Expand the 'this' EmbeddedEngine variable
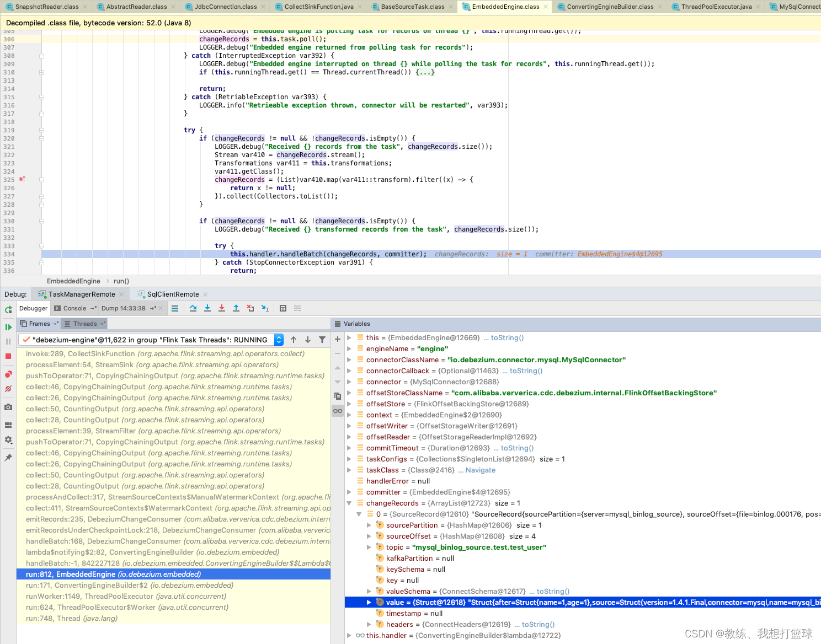The height and width of the screenshot is (644, 821). 349,337
